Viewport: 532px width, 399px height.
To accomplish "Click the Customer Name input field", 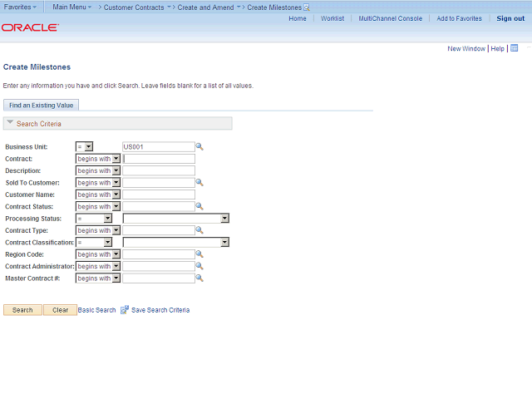I will coord(159,195).
